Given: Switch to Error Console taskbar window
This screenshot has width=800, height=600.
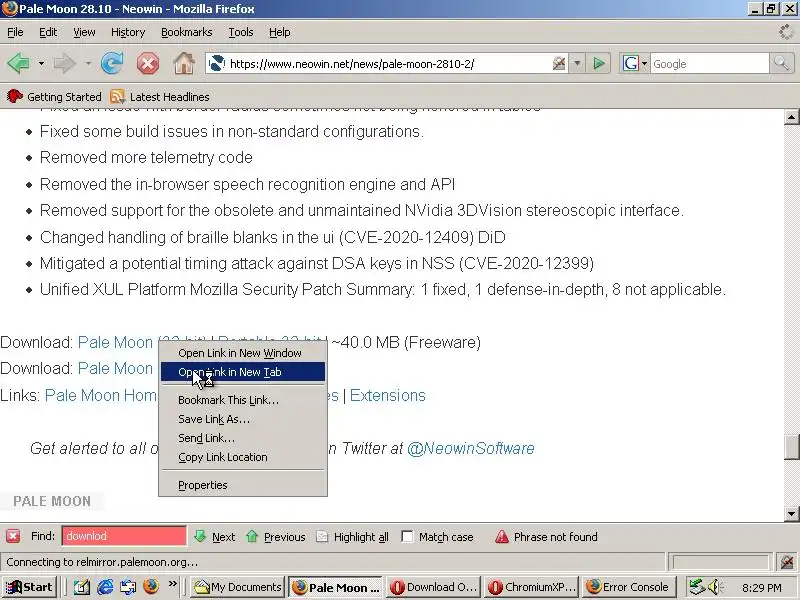Looking at the screenshot, I should (x=630, y=587).
